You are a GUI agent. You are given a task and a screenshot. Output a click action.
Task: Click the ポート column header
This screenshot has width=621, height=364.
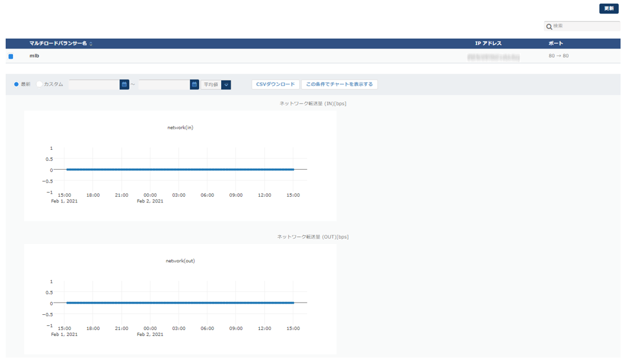[555, 44]
